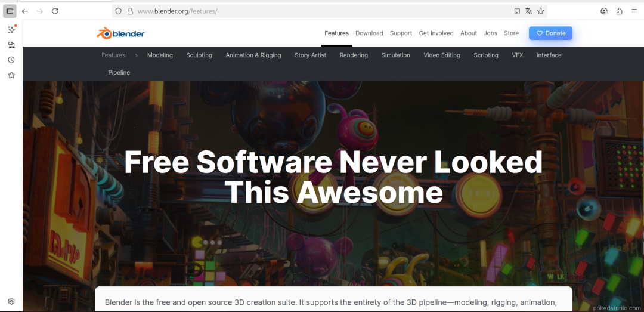Open the account profile icon
This screenshot has width=644, height=312.
[x=603, y=11]
